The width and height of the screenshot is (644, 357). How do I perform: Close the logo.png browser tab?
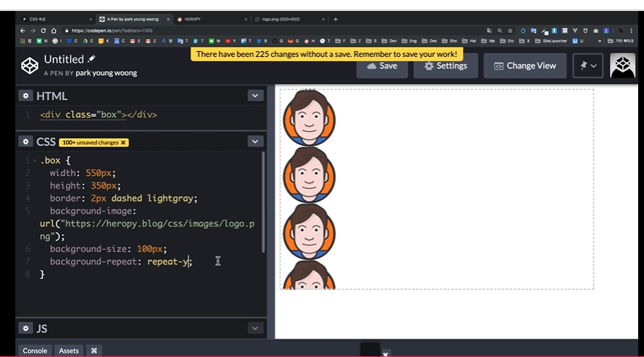[323, 19]
